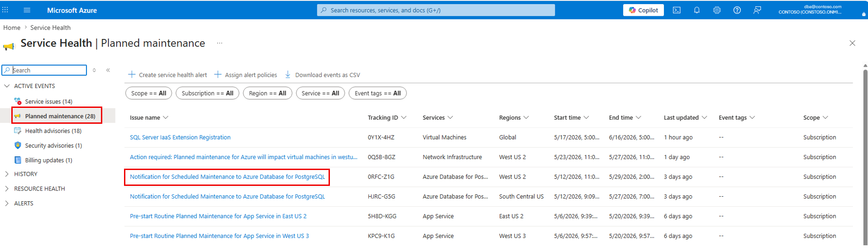Open App Service maintenance in East US 2
Screen dimensions: 868x248
(x=218, y=216)
